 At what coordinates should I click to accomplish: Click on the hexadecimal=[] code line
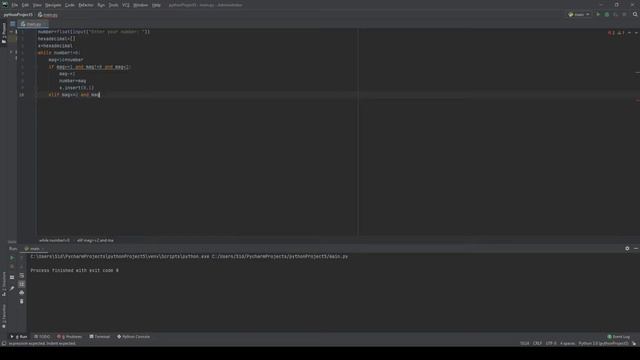pyautogui.click(x=57, y=39)
